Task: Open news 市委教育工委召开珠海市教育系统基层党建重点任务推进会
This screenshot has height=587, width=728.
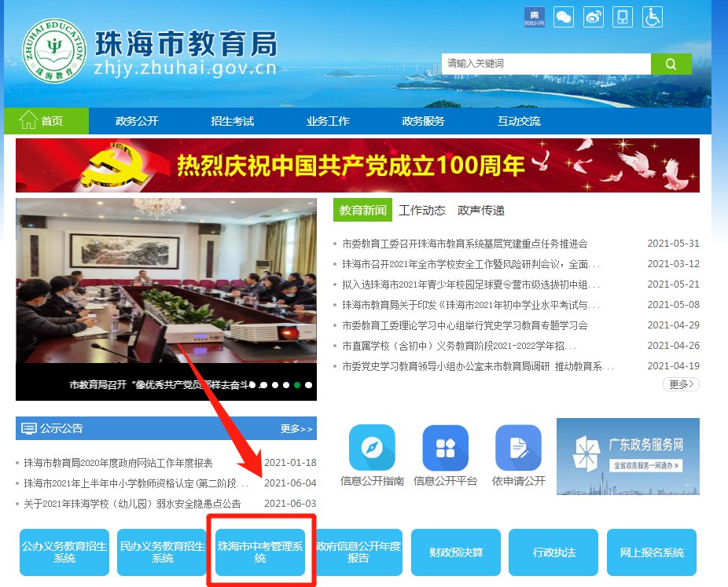Action: [x=465, y=244]
